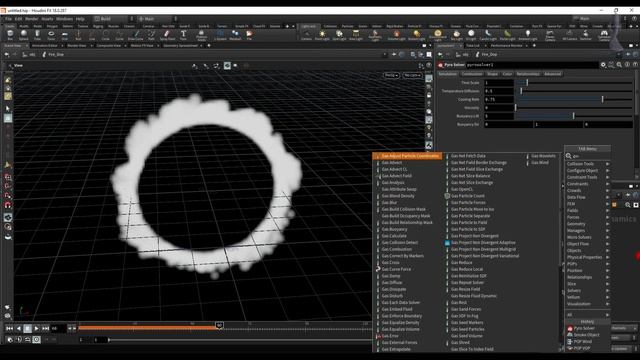Click the Play forward button
Screen dimensions: 640x360
[x=36, y=328]
